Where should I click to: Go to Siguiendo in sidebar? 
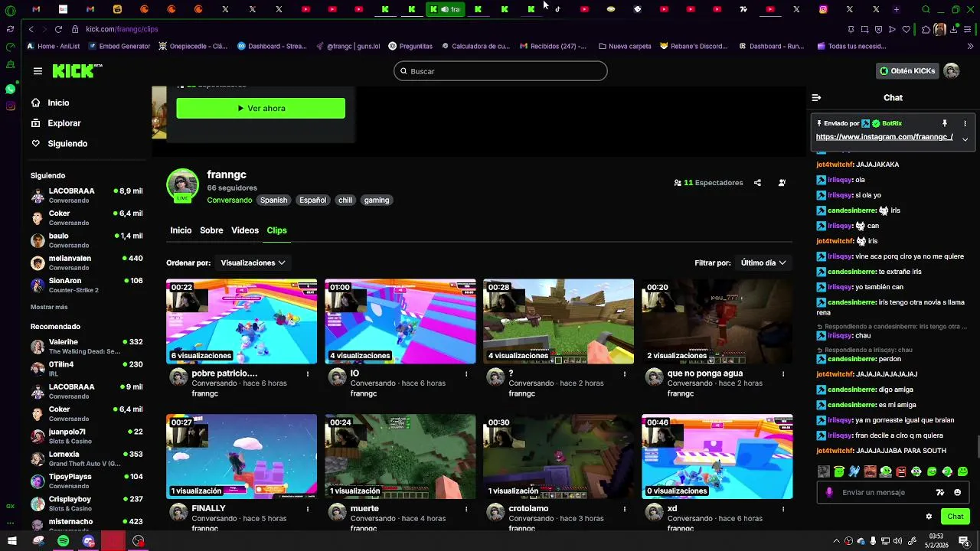(x=60, y=144)
